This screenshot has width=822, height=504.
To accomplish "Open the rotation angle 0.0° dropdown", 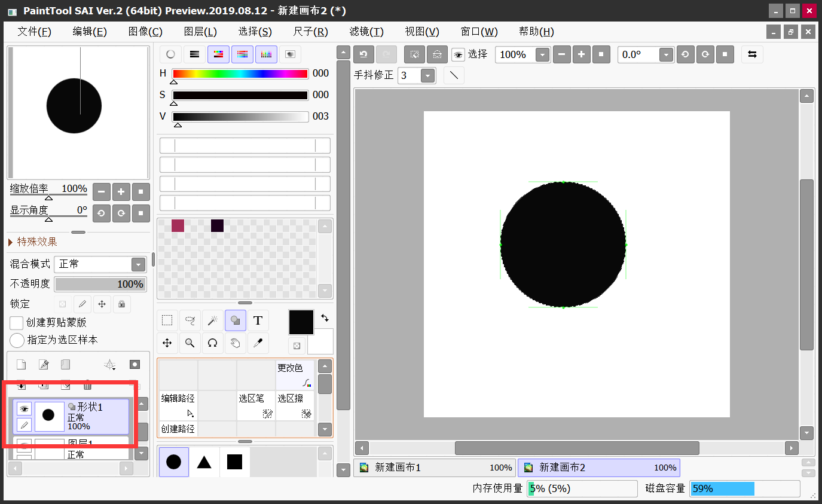I will pyautogui.click(x=667, y=55).
